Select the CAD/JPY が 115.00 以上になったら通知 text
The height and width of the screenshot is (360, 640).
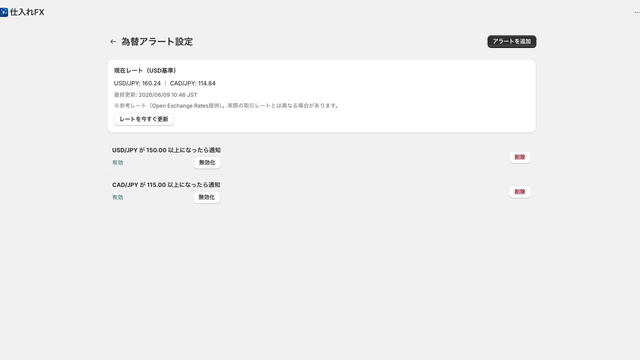pyautogui.click(x=166, y=185)
